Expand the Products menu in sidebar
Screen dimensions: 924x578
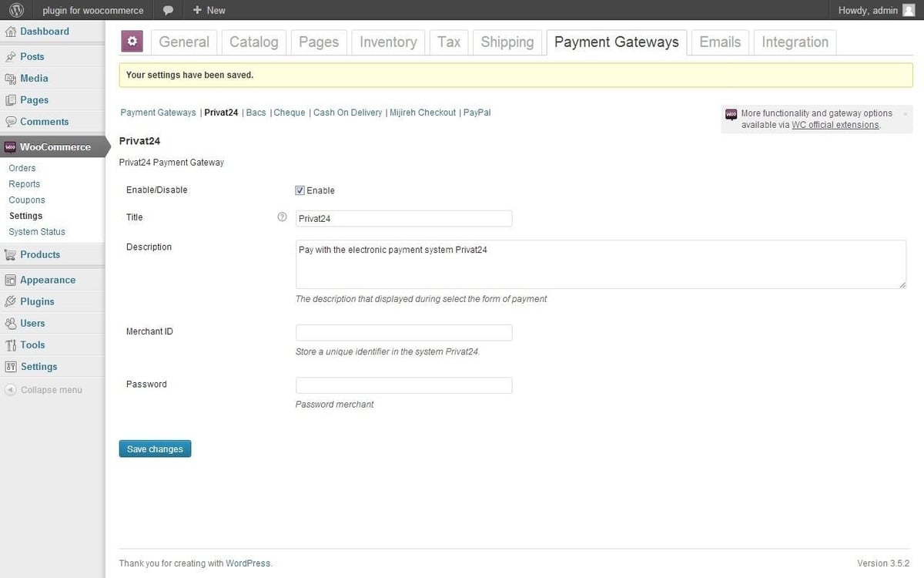(40, 254)
